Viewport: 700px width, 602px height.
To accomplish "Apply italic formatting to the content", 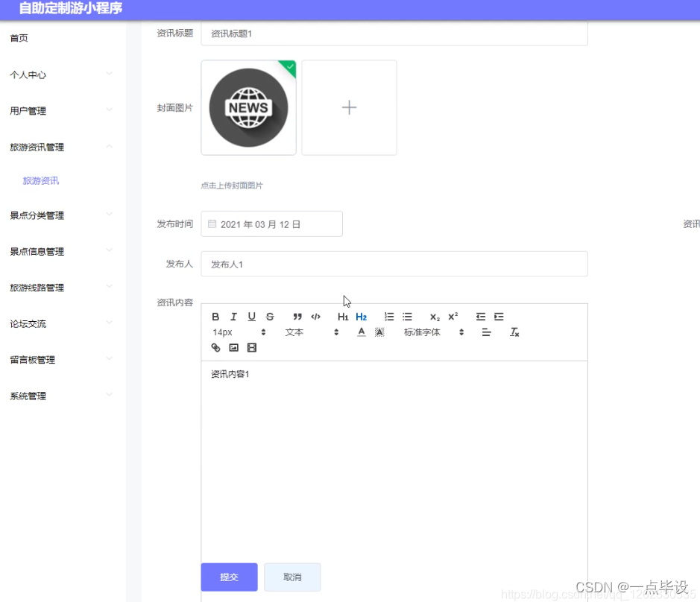I will tap(233, 316).
